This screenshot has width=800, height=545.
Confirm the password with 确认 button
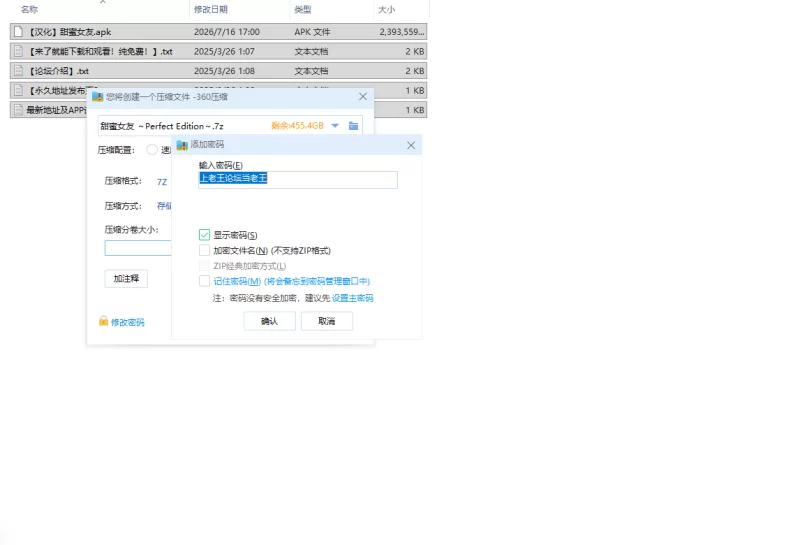click(x=269, y=321)
